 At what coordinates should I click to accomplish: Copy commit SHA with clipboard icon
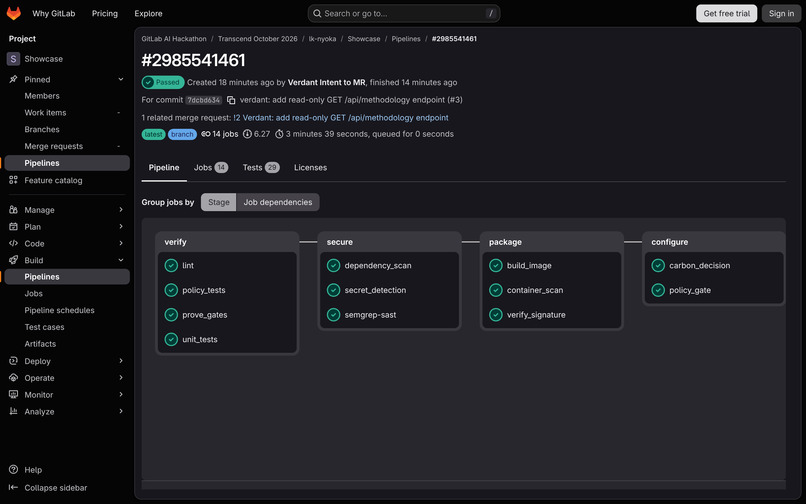(x=231, y=100)
